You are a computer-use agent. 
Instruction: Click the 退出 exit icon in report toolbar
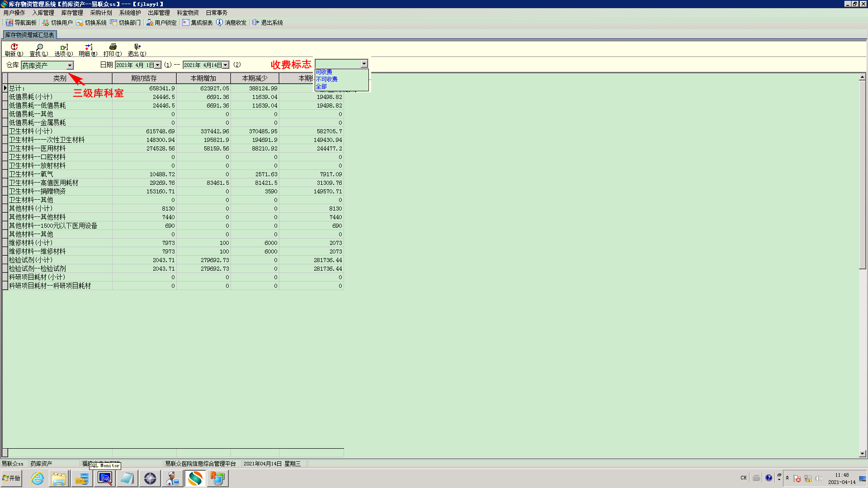(137, 47)
